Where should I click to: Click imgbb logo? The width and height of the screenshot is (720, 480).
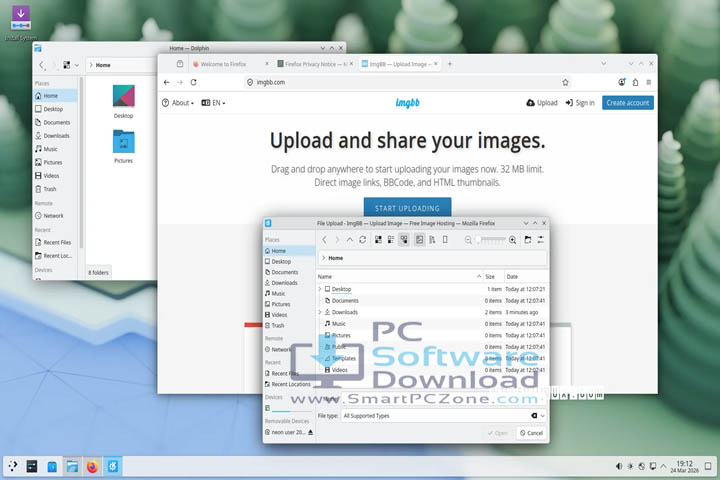(407, 103)
